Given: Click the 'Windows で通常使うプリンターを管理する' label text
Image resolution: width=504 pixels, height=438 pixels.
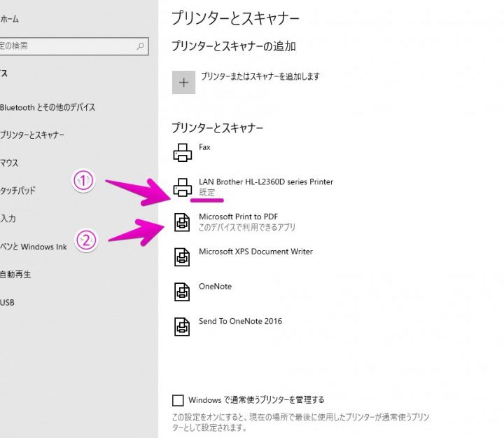Looking at the screenshot, I should point(256,400).
